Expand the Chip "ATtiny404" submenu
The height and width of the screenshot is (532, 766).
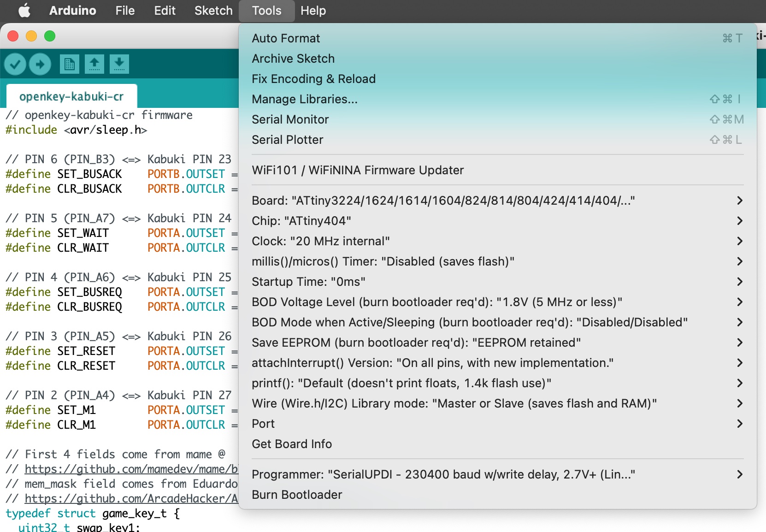point(498,221)
